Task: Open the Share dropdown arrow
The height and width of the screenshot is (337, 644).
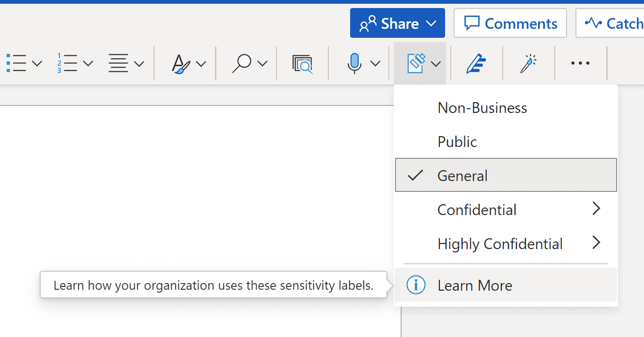Action: tap(430, 23)
